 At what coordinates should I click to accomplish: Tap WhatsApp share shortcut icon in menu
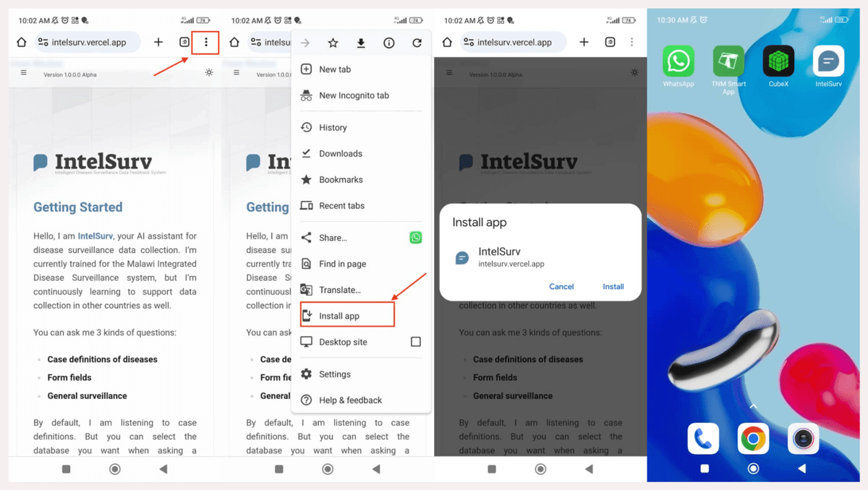416,238
